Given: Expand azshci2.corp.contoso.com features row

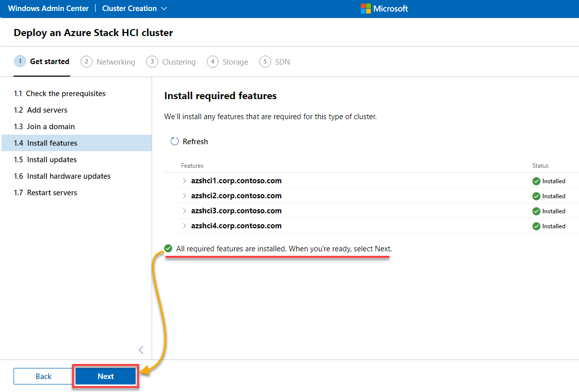Looking at the screenshot, I should coord(184,196).
